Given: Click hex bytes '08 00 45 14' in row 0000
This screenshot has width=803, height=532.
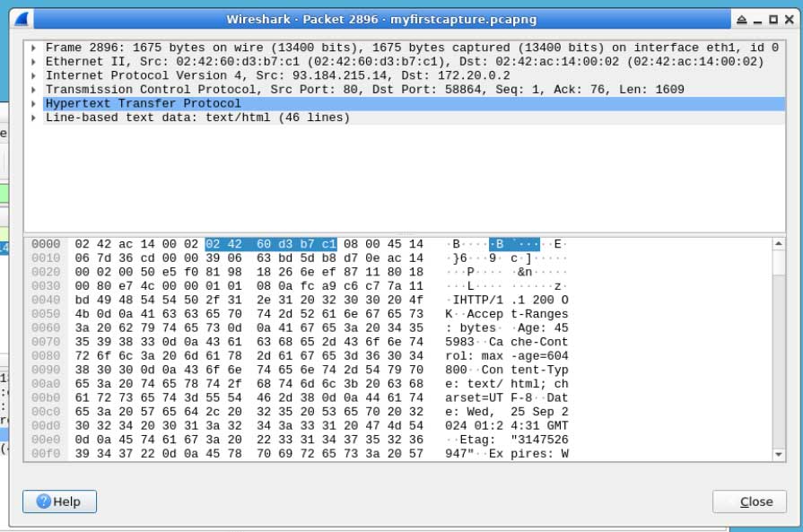Looking at the screenshot, I should 384,244.
